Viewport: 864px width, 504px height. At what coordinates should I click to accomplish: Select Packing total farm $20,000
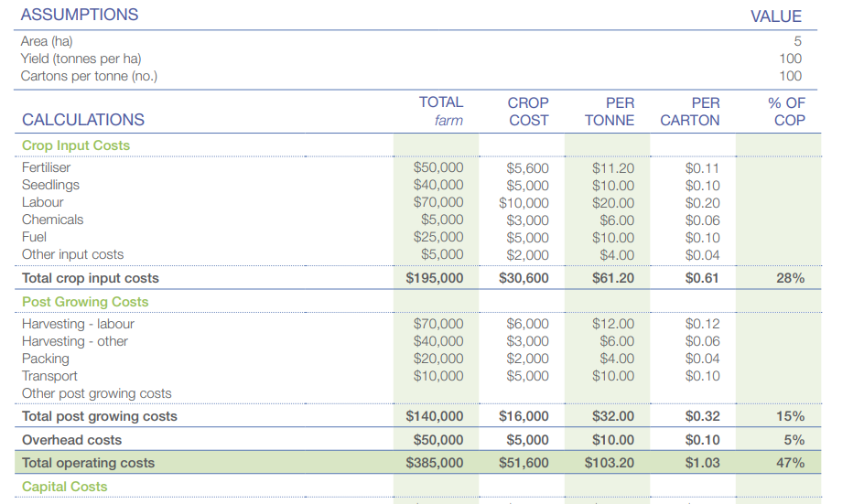438,359
